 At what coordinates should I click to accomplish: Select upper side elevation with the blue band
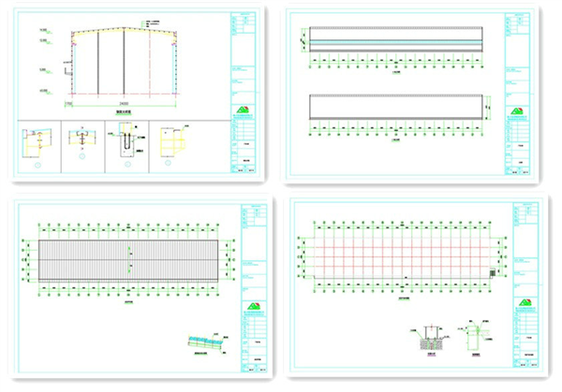(x=395, y=39)
